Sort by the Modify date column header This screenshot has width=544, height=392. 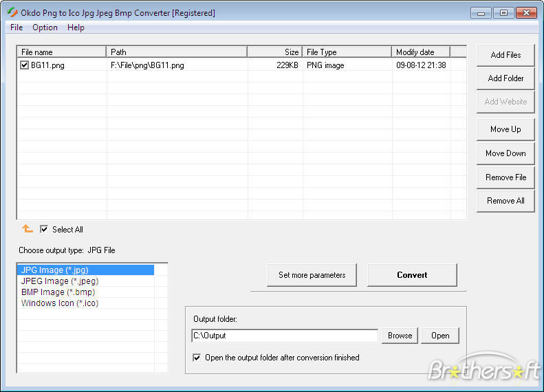pos(421,52)
